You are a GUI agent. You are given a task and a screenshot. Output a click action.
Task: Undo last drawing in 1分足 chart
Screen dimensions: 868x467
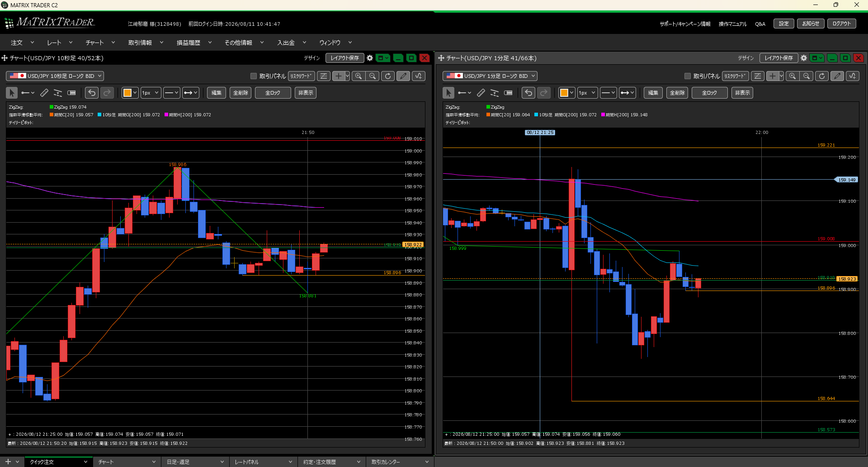click(528, 93)
